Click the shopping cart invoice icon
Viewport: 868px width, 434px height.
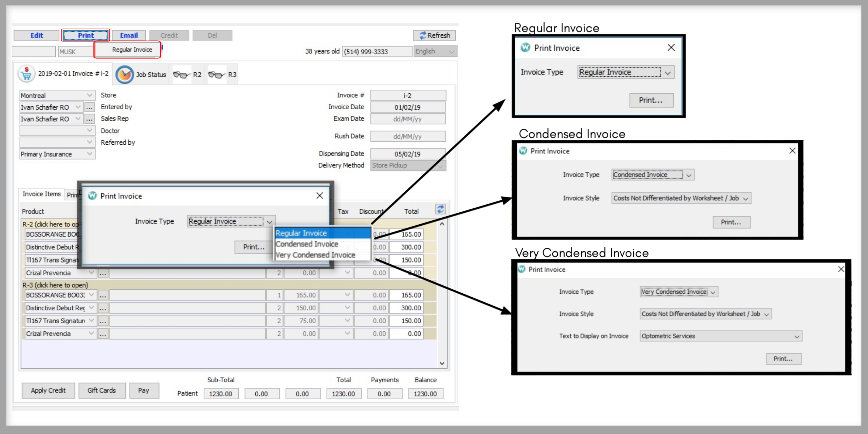click(x=26, y=73)
